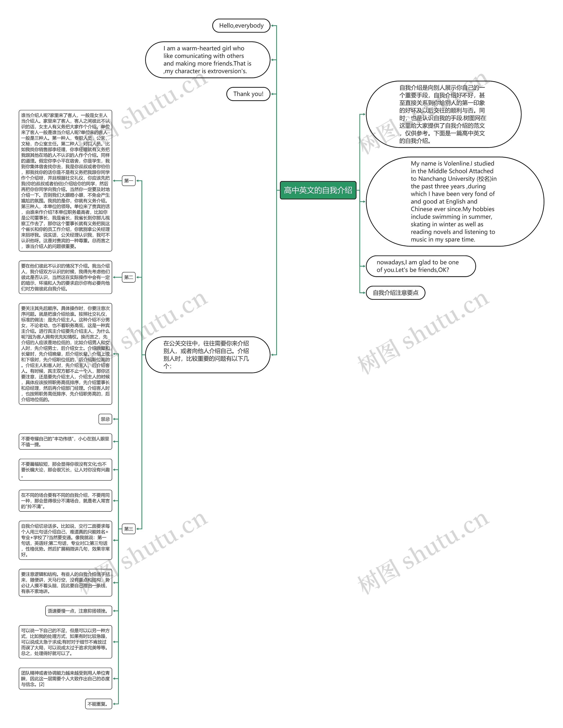Select the mind map background canvas area
Screen dimensions: 563x728
(281, 364)
